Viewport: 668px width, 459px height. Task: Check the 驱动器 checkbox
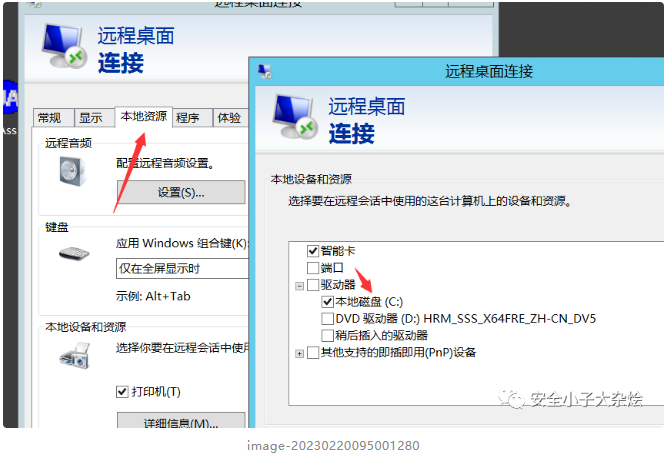click(313, 285)
